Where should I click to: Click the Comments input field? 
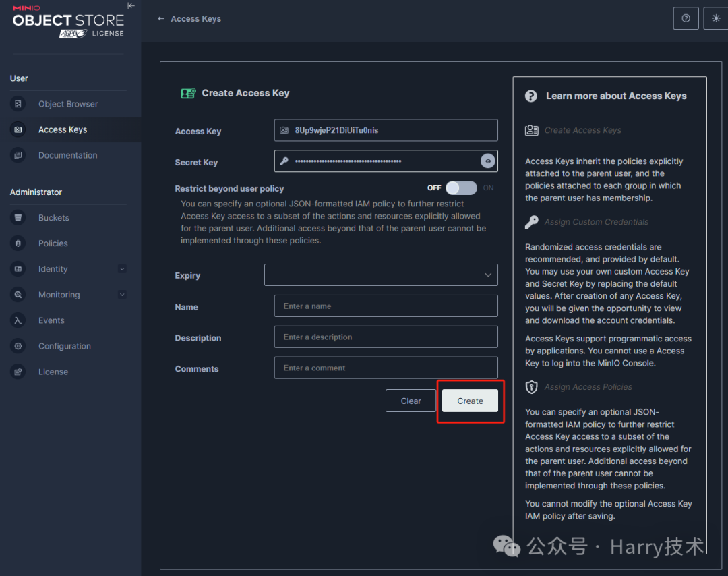coord(386,368)
